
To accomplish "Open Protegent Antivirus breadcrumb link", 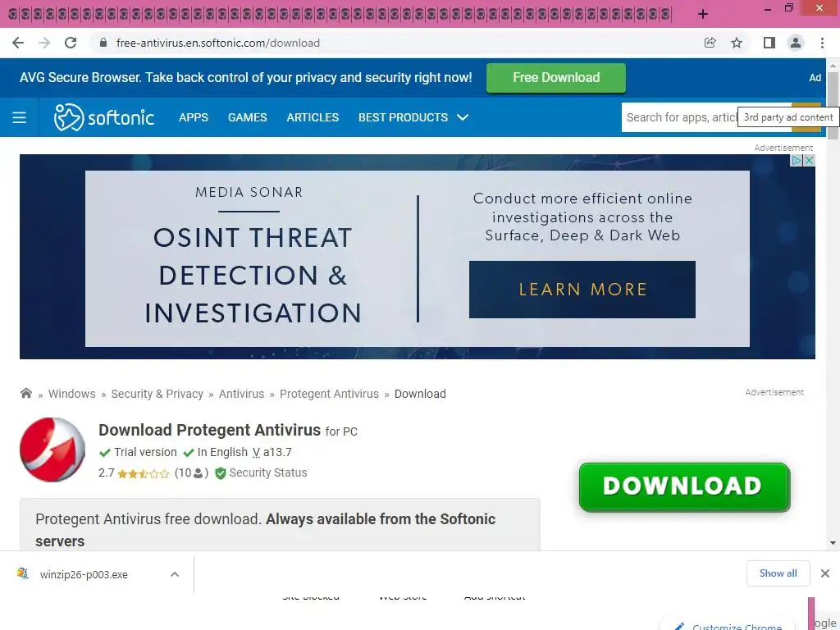I will click(x=329, y=394).
